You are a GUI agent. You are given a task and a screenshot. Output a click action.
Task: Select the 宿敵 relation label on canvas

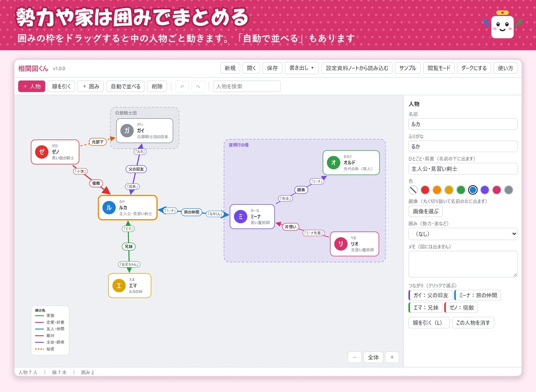tap(96, 183)
